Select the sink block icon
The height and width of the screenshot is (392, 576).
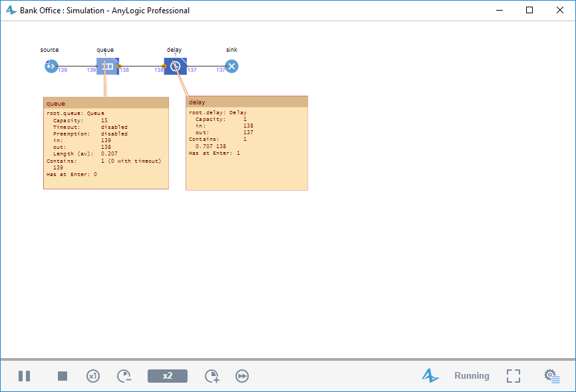[231, 66]
